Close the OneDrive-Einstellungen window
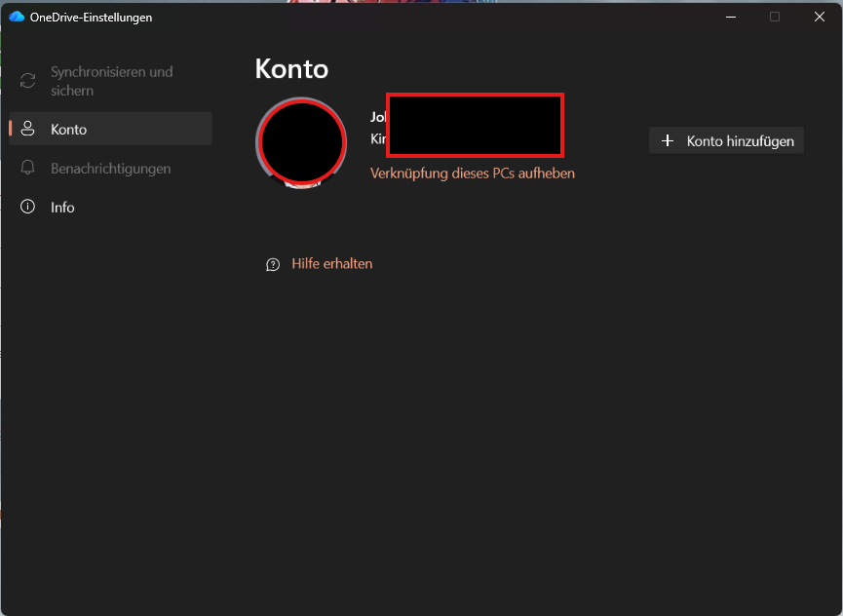 pyautogui.click(x=820, y=17)
